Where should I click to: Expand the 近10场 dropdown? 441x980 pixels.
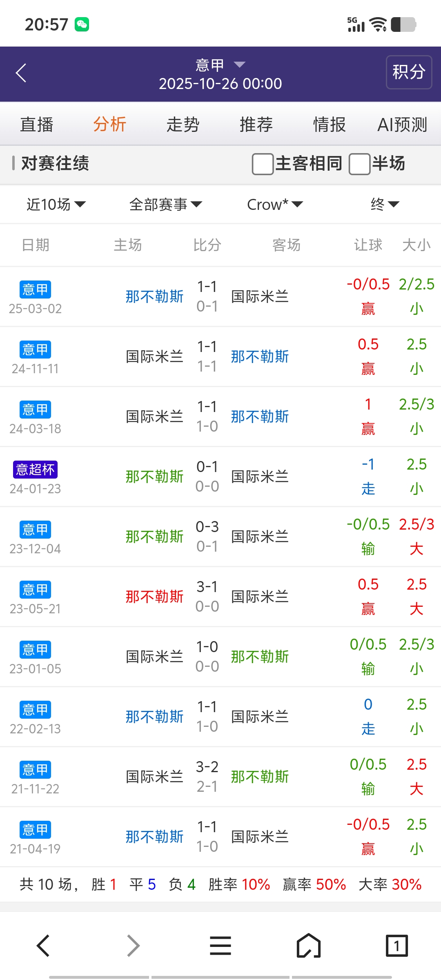pos(56,204)
